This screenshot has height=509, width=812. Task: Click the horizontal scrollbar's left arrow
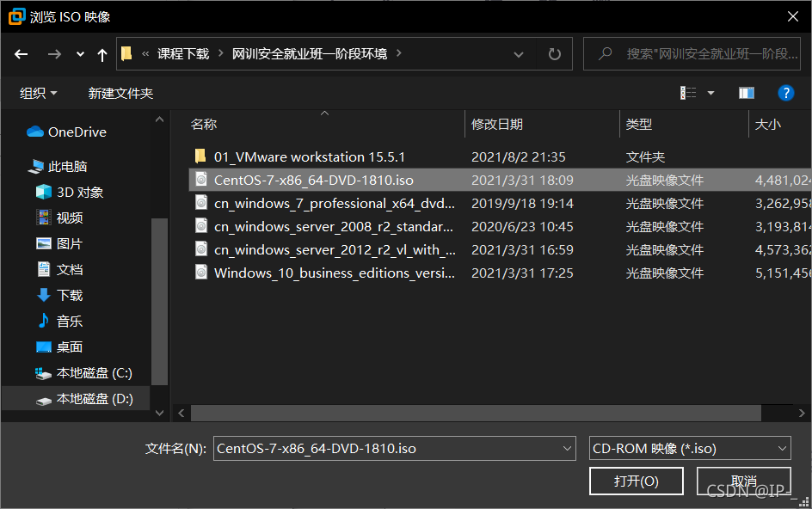pyautogui.click(x=181, y=414)
